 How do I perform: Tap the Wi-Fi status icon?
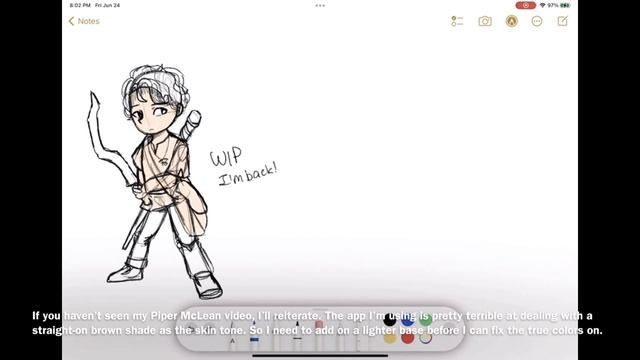coord(542,5)
